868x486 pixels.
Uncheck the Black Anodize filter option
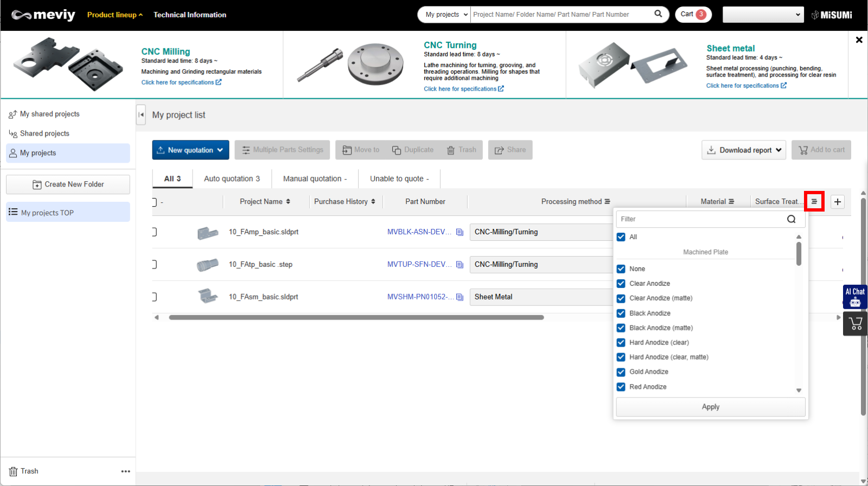tap(621, 314)
